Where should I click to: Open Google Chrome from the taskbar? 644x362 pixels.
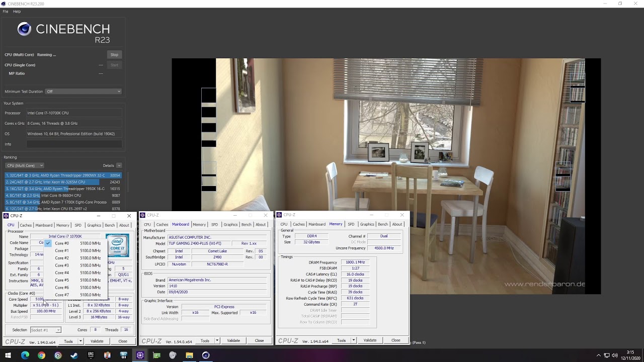tap(41, 355)
